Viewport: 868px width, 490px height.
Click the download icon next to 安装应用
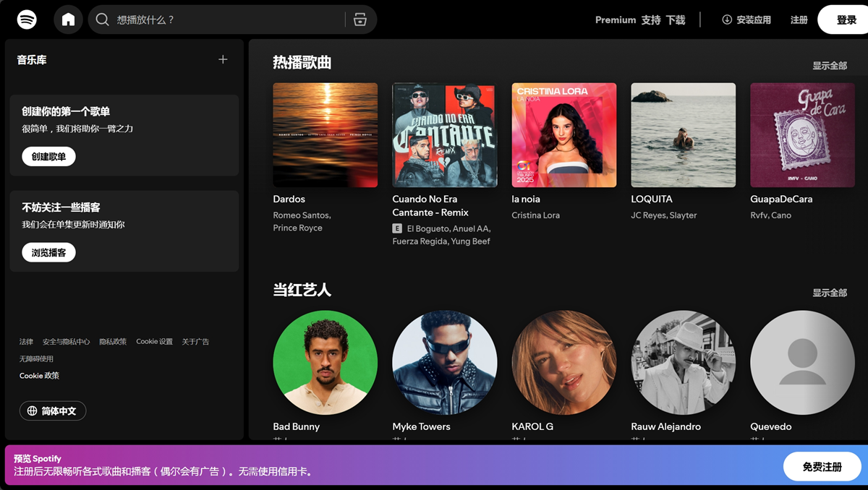coord(726,20)
